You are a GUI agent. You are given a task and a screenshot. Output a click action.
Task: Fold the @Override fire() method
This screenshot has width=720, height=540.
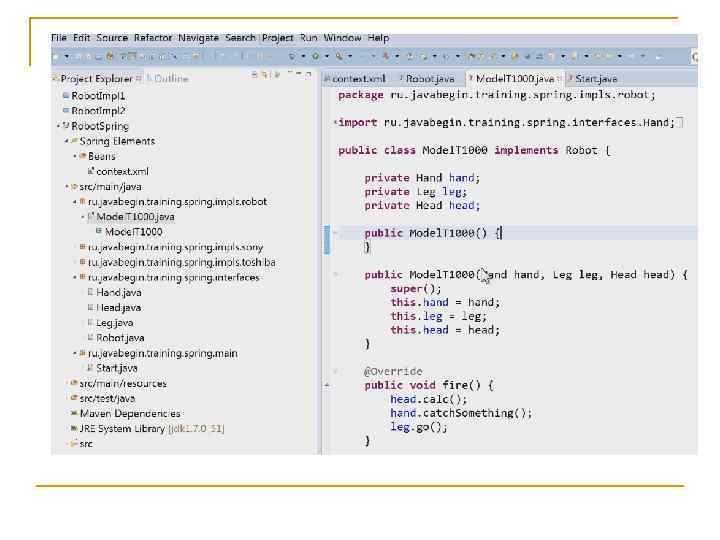[x=336, y=371]
